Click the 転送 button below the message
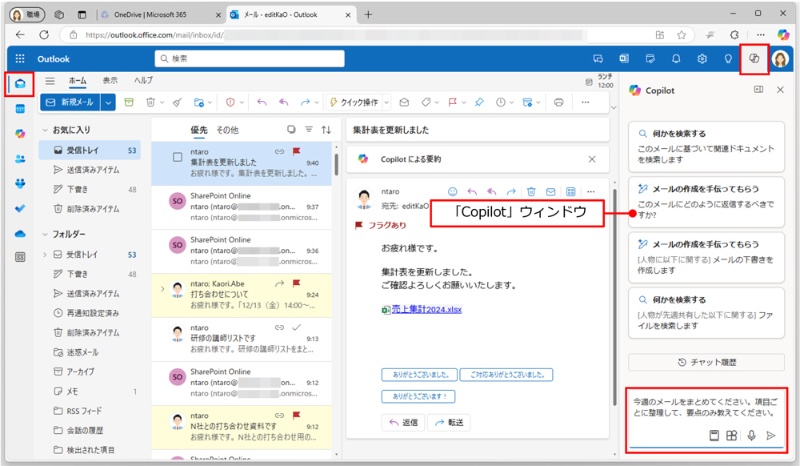 (x=449, y=423)
